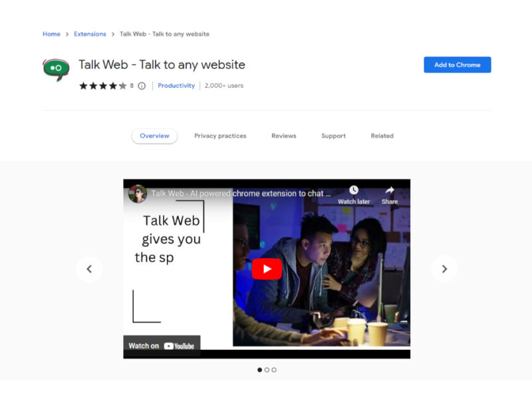Click the Add to Chrome button
532x399 pixels.
point(457,65)
